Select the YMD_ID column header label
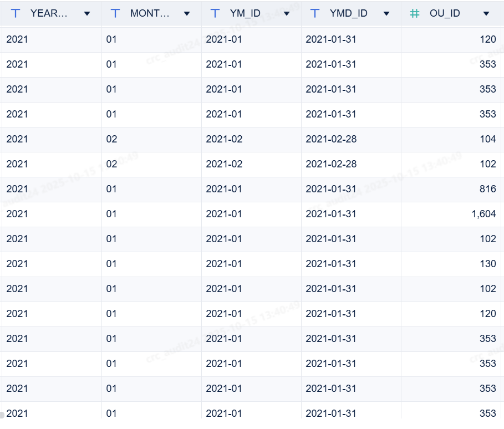504x429 pixels. point(348,13)
